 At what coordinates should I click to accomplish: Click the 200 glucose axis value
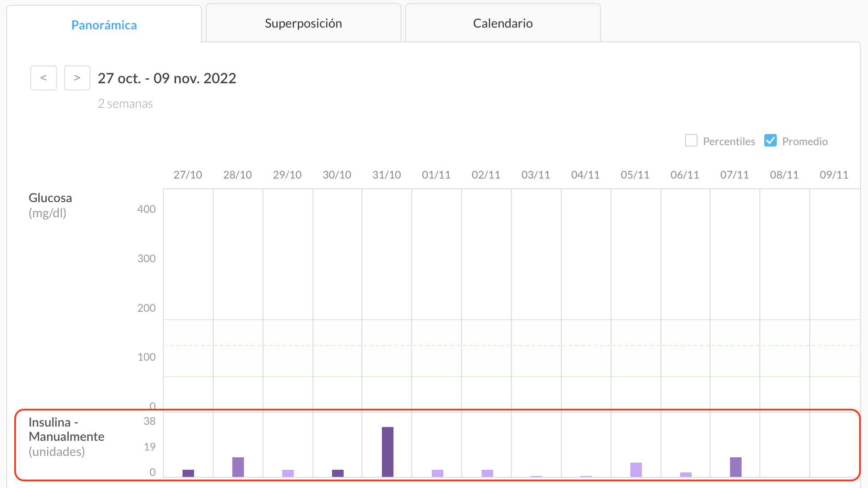click(x=146, y=308)
